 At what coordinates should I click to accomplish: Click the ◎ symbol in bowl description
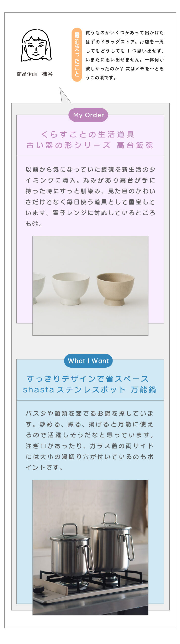click(x=35, y=224)
